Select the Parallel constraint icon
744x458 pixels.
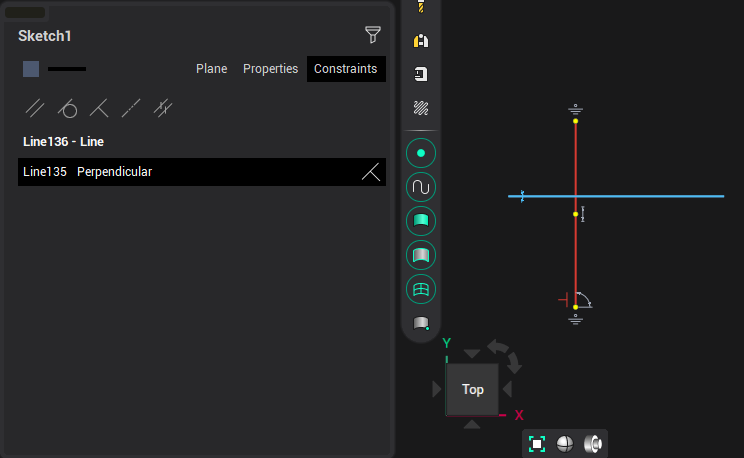(35, 107)
